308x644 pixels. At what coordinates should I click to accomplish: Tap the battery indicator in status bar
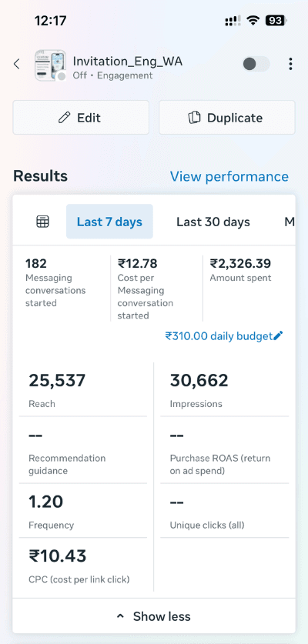pos(276,21)
